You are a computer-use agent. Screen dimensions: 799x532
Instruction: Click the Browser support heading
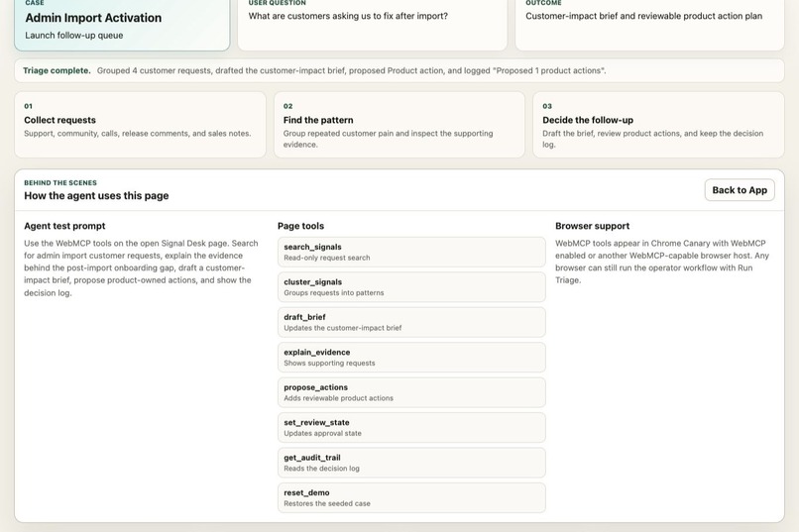(592, 226)
